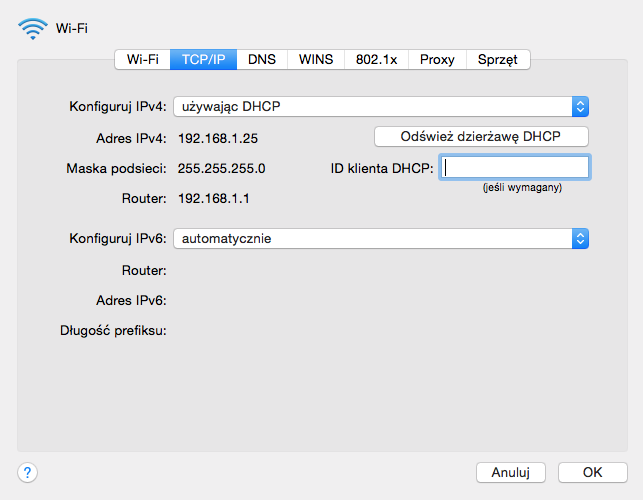643x500 pixels.
Task: Expand the Konfiguruj IPv6 dropdown
Action: [x=380, y=238]
